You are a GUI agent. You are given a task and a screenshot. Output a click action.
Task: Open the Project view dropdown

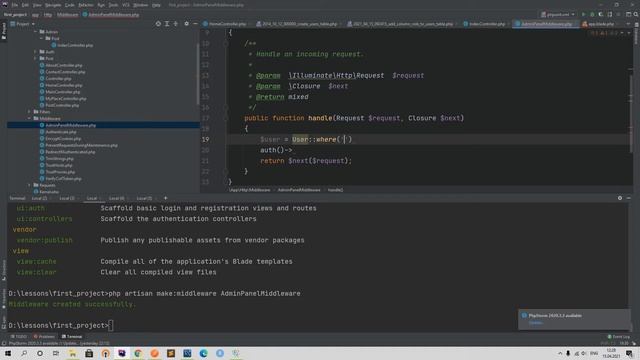click(x=23, y=24)
